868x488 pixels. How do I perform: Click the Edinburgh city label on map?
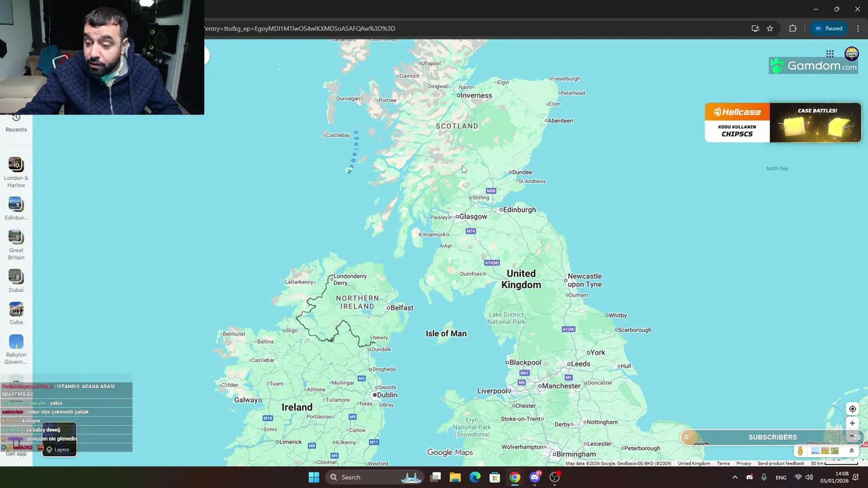tap(519, 209)
